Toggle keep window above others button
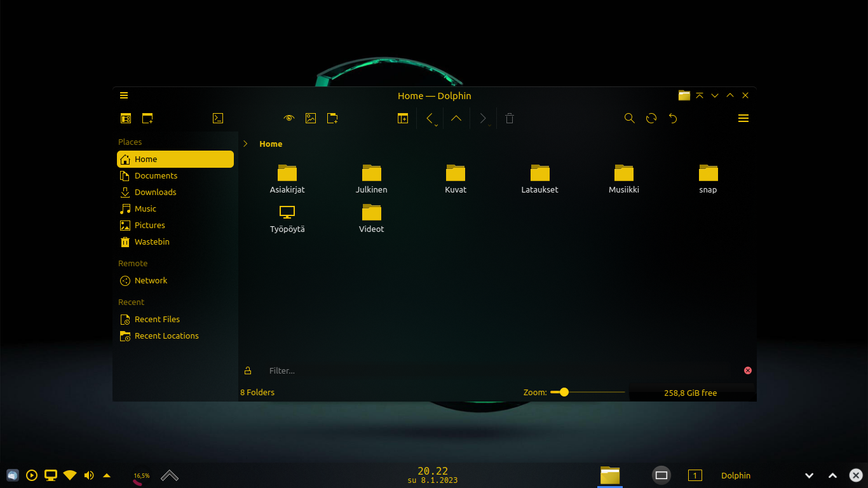 [700, 96]
